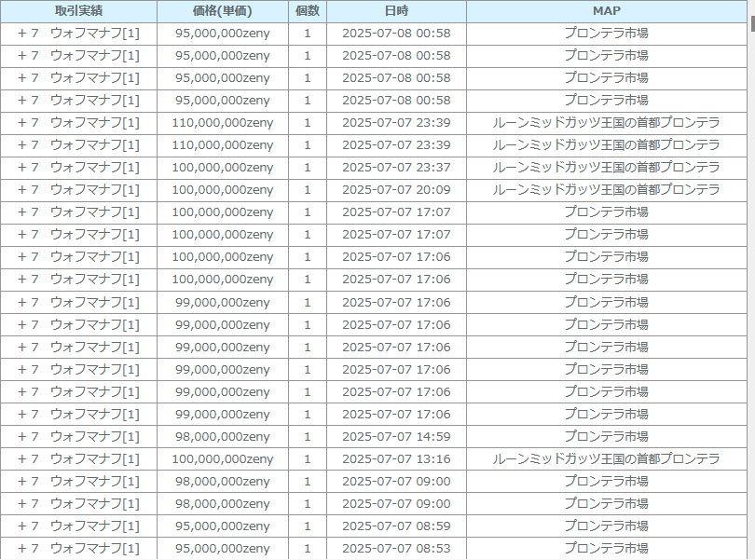755x560 pixels.
Task: Click the ルーンミッドガッツ王国の首都プロンテラ map in the 20:09 row
Action: tap(606, 190)
